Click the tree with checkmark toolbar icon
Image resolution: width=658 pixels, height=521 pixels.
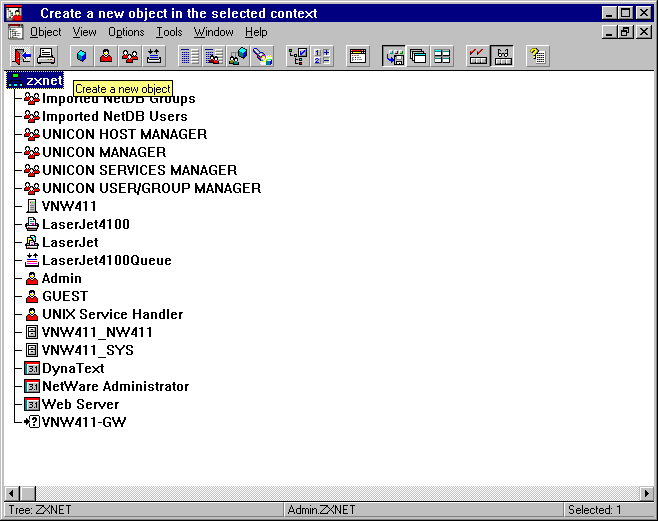[298, 56]
